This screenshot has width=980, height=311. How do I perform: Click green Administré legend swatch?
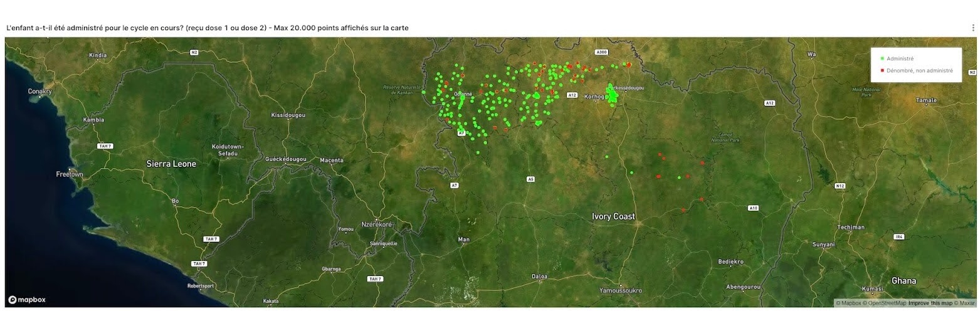[x=882, y=58]
